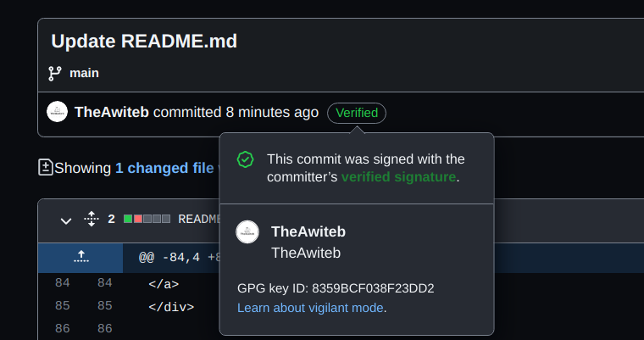The image size is (644, 340).
Task: Click the bold TheAwiteb name in the popover
Action: coord(308,231)
